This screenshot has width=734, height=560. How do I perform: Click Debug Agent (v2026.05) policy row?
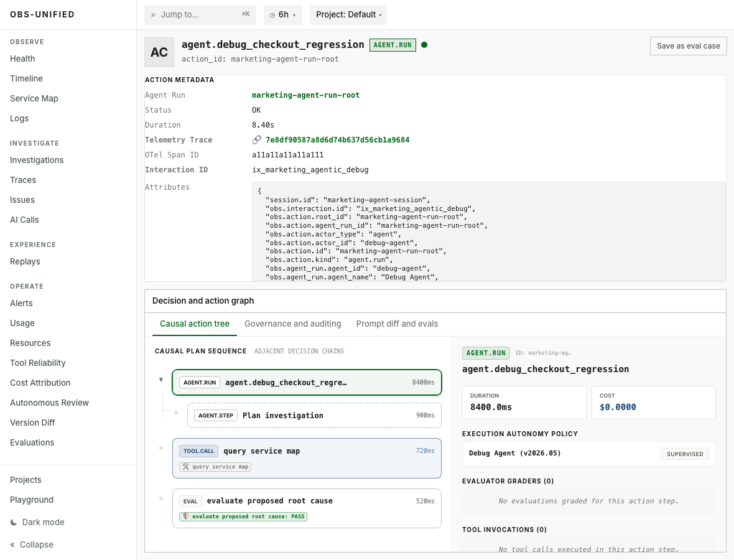pyautogui.click(x=589, y=454)
